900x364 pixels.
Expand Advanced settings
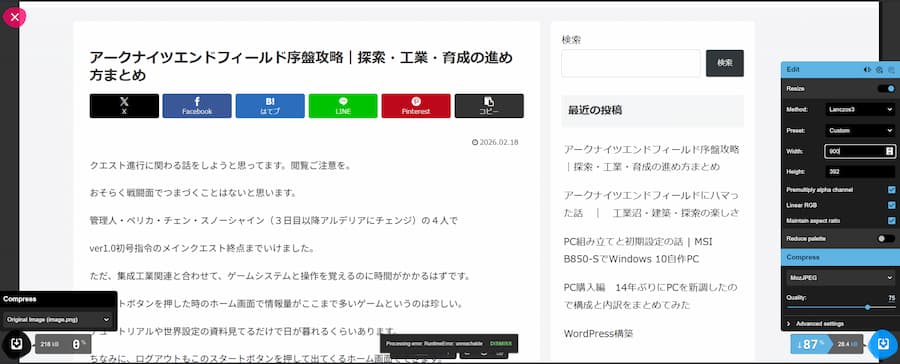pyautogui.click(x=840, y=324)
